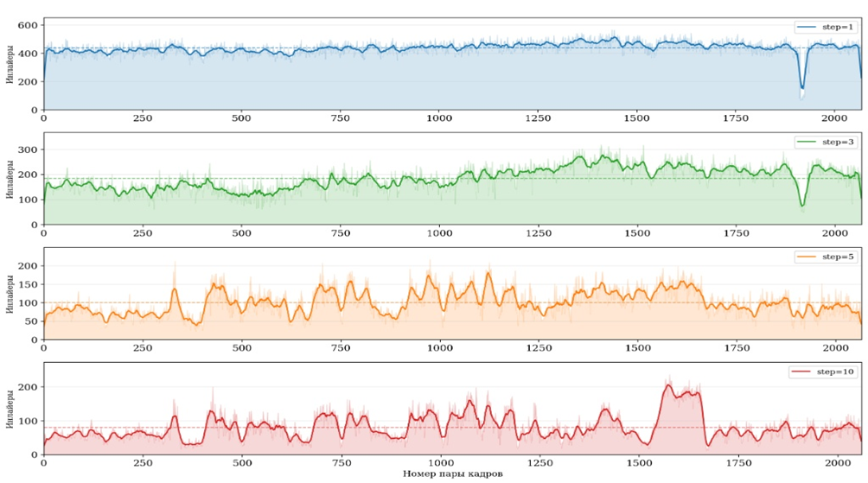Screen dimensions: 868x483
Task: Click the deep dip near 1900 in green curve
Action: (x=801, y=206)
